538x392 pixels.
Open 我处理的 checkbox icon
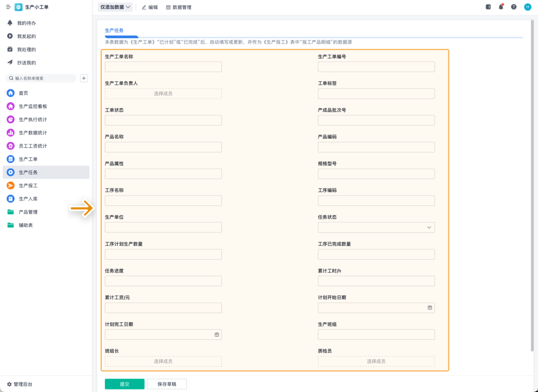(10, 49)
